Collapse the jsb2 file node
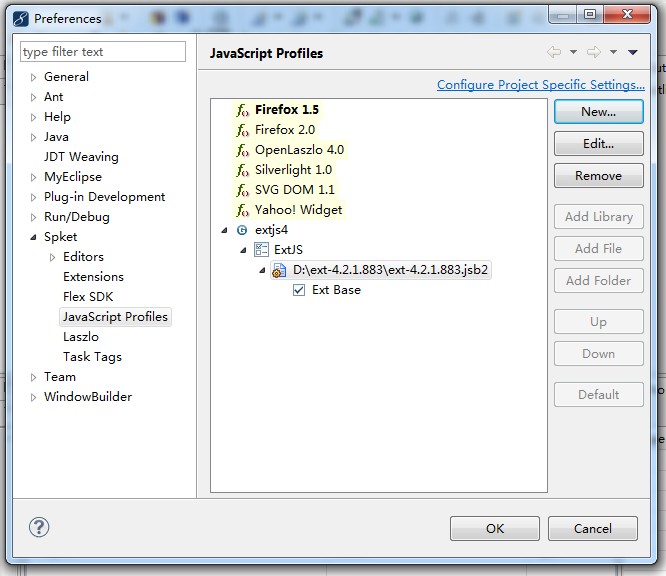 tap(262, 271)
